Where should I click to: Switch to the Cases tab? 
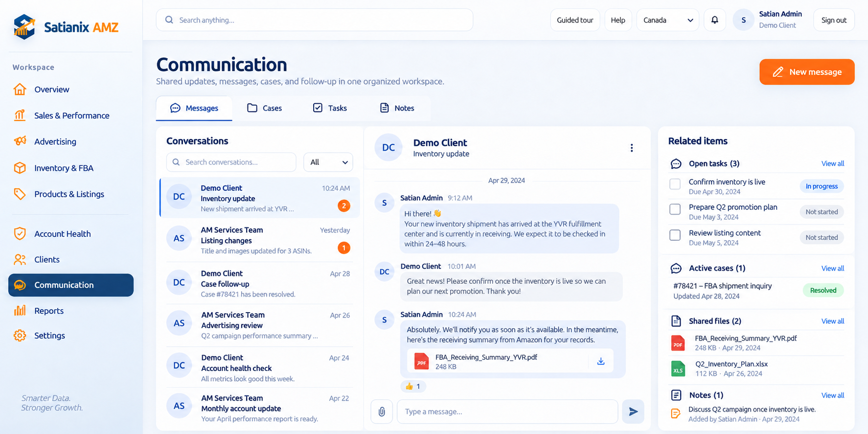265,108
